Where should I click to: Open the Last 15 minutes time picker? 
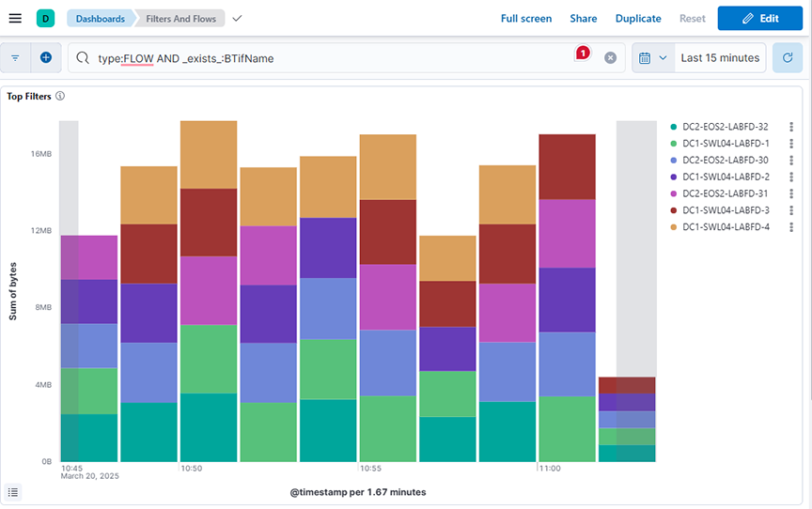coord(719,57)
